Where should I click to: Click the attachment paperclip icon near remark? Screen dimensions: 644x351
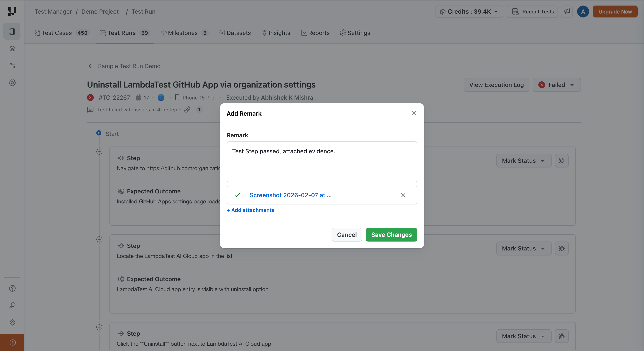187,109
